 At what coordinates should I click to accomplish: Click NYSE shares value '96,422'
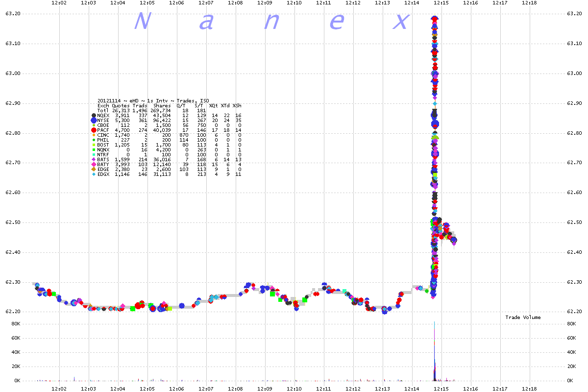click(x=162, y=121)
